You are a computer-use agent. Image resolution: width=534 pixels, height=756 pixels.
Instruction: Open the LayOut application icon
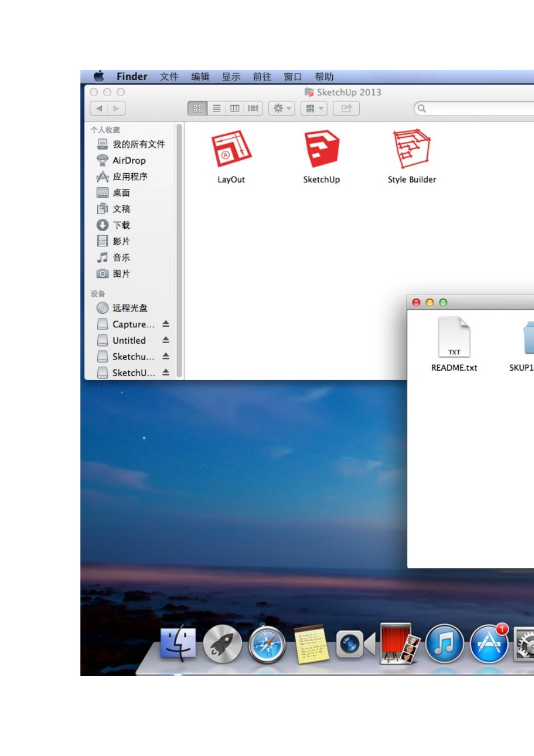(231, 150)
